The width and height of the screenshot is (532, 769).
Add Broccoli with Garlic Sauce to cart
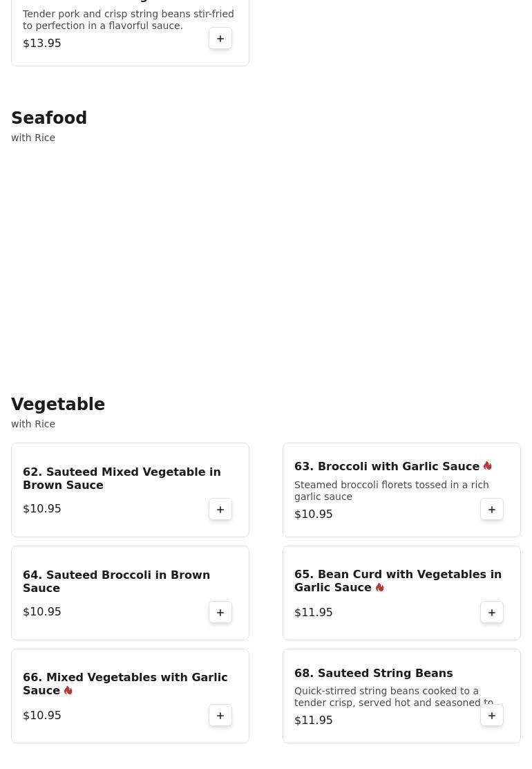click(492, 510)
